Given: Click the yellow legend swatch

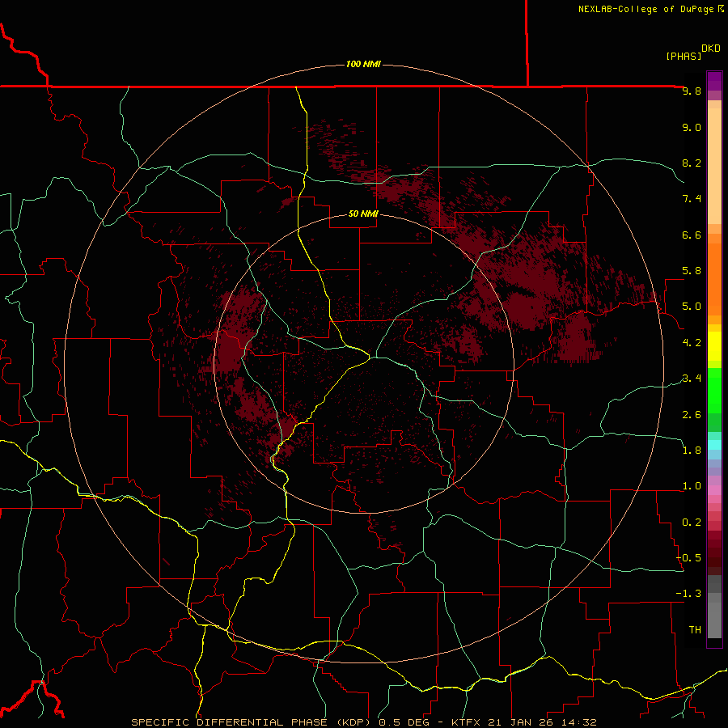Looking at the screenshot, I should pyautogui.click(x=714, y=346).
